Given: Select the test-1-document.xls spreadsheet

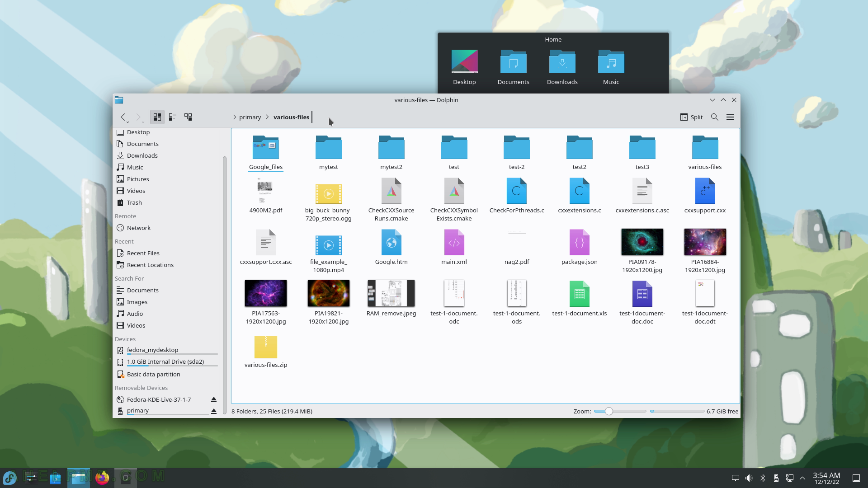Looking at the screenshot, I should coord(580,299).
